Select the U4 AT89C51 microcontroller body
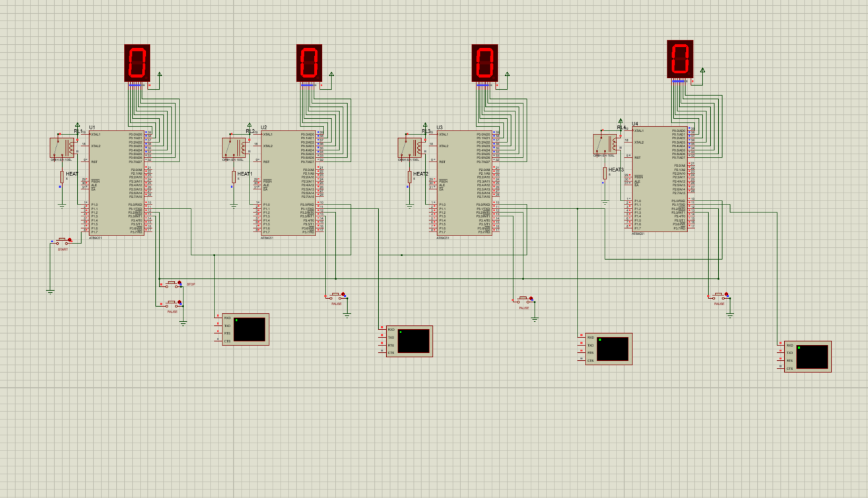 [659, 179]
